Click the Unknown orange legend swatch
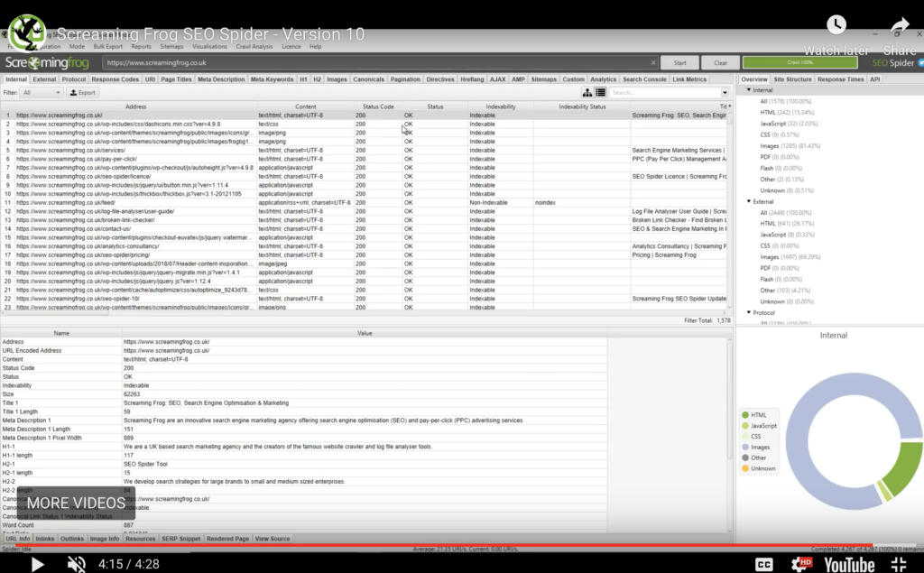 tap(745, 468)
